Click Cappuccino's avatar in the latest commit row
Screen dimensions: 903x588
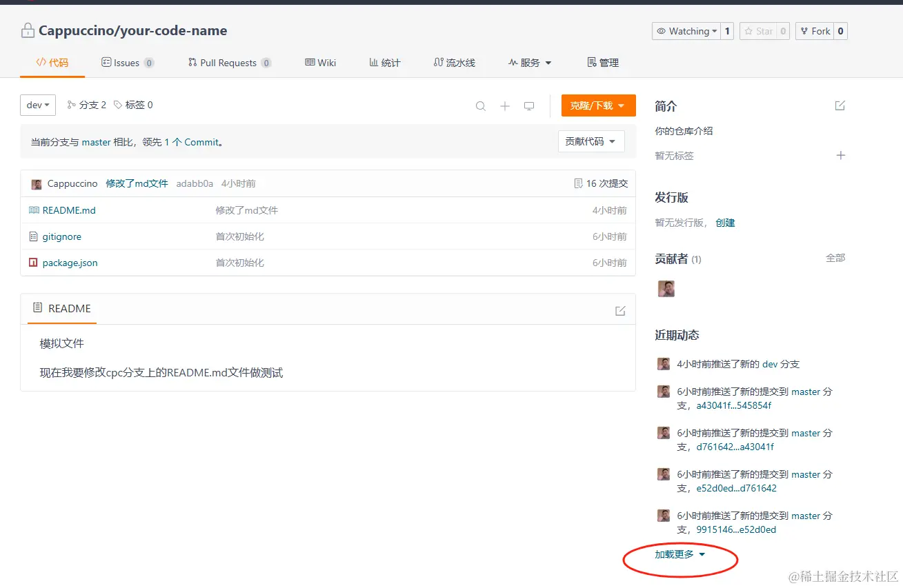point(37,184)
